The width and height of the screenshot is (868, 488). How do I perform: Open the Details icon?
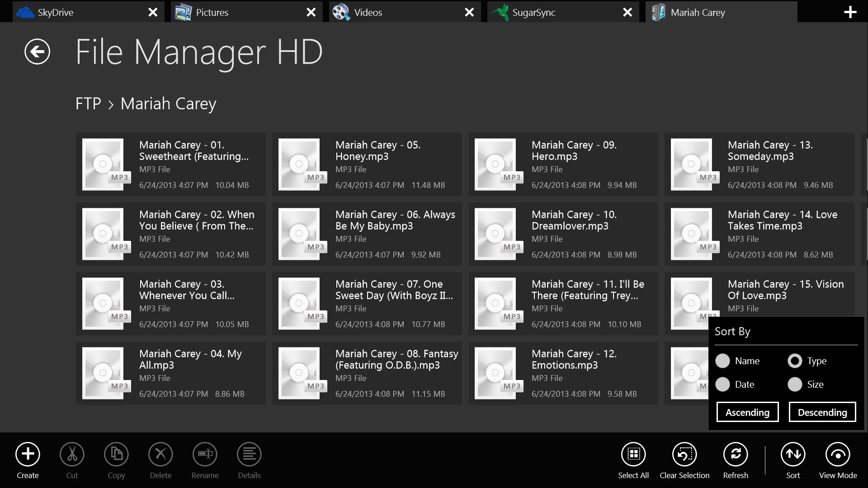tap(249, 454)
